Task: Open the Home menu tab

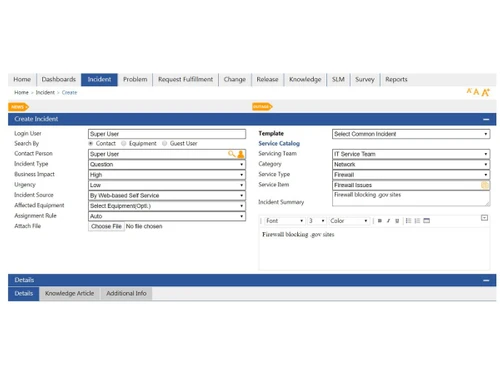Action: tap(22, 80)
